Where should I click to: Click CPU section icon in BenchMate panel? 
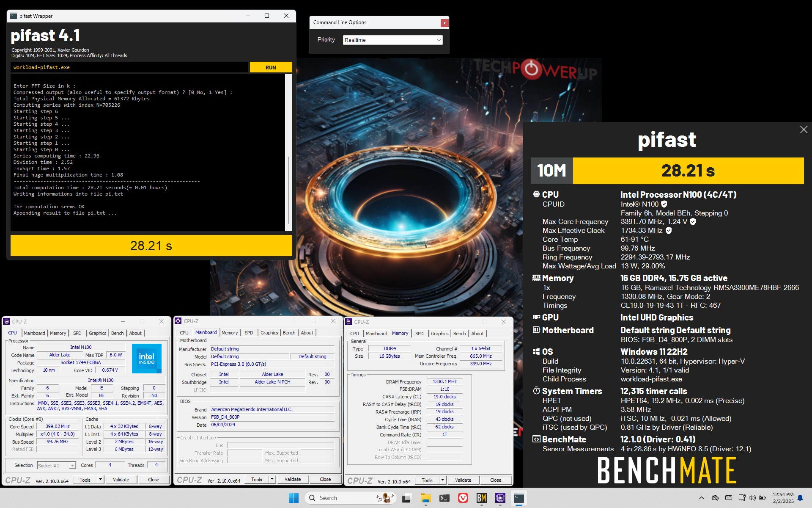[x=536, y=194]
